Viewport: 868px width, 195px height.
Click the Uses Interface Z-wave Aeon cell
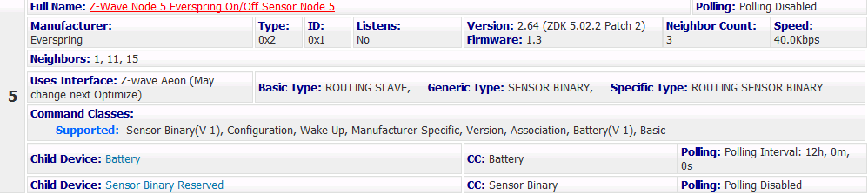point(140,87)
